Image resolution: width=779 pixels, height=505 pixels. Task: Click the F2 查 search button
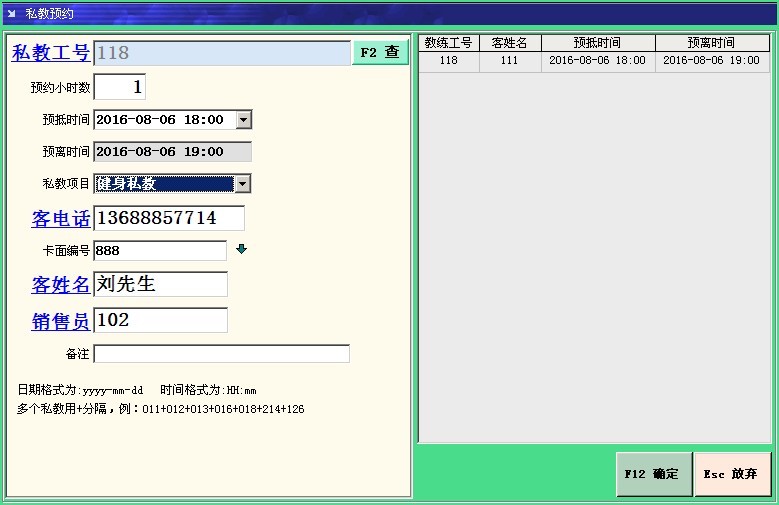pos(380,53)
